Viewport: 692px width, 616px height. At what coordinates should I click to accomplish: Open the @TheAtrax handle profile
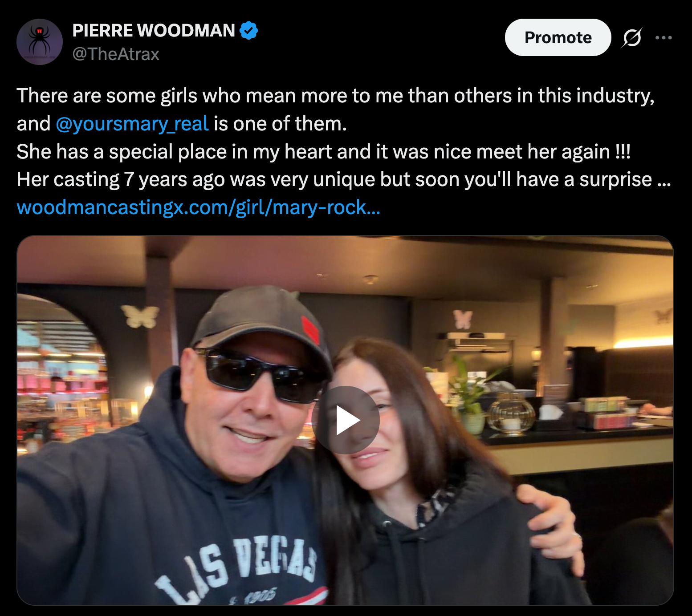pos(116,54)
